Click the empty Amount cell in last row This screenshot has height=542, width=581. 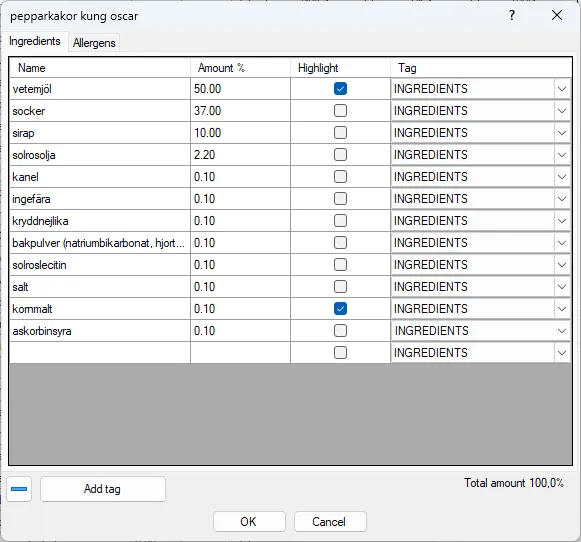click(x=240, y=353)
